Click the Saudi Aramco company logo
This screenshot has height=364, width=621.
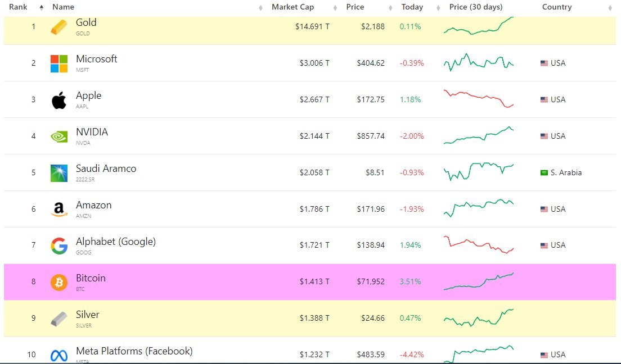pos(58,172)
